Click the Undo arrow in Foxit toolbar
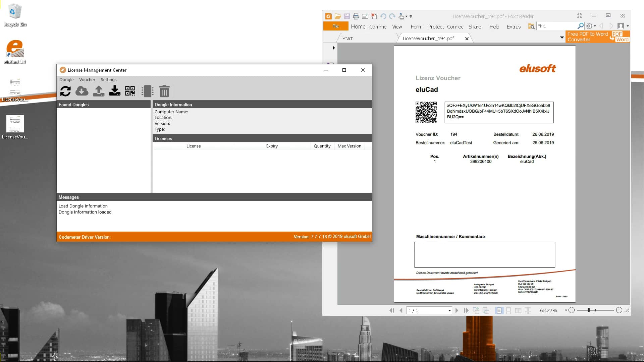The width and height of the screenshot is (644, 362). [x=383, y=16]
